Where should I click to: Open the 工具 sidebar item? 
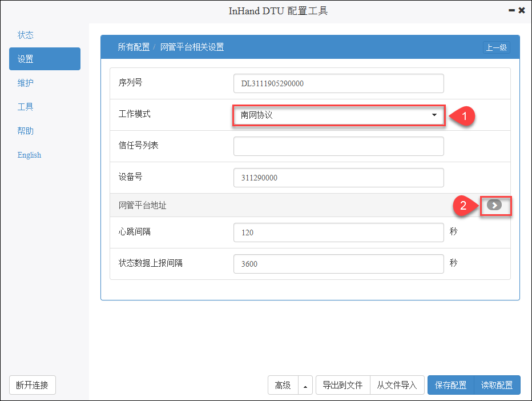point(26,107)
